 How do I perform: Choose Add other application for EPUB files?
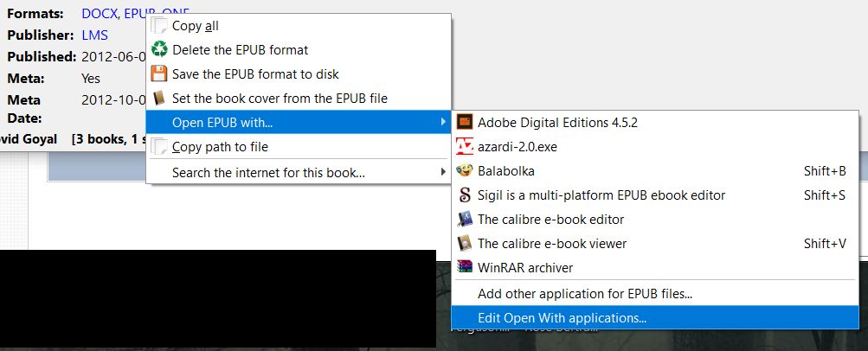[x=584, y=294]
